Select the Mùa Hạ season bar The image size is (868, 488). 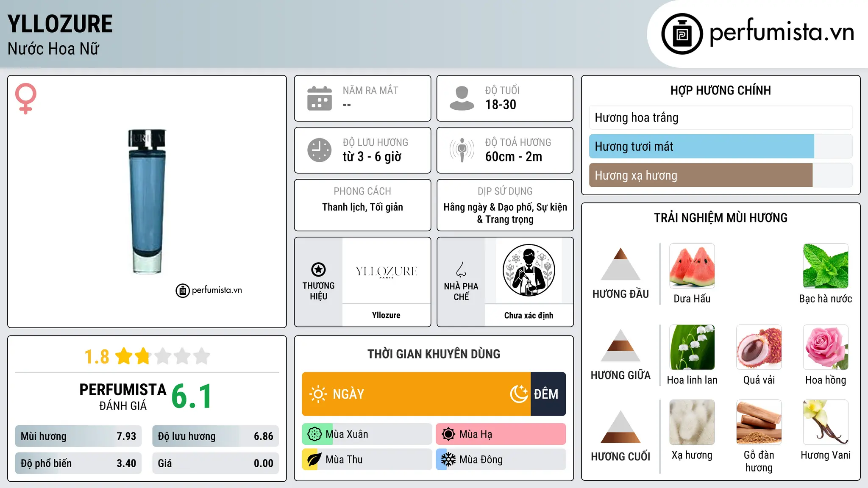(x=501, y=434)
